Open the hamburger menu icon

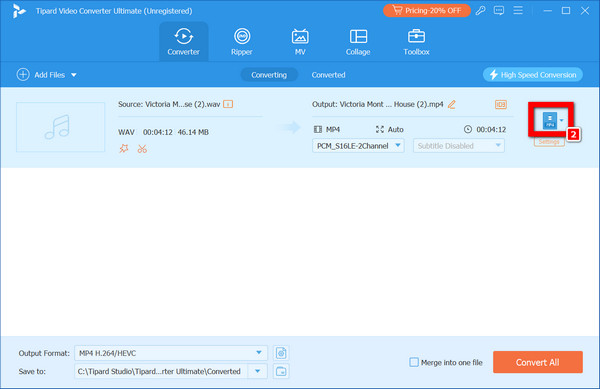point(518,10)
